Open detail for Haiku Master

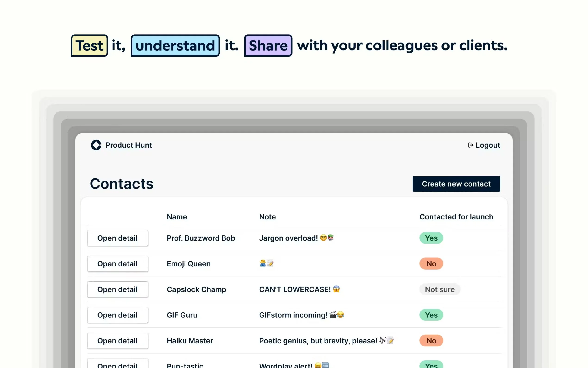tap(117, 341)
